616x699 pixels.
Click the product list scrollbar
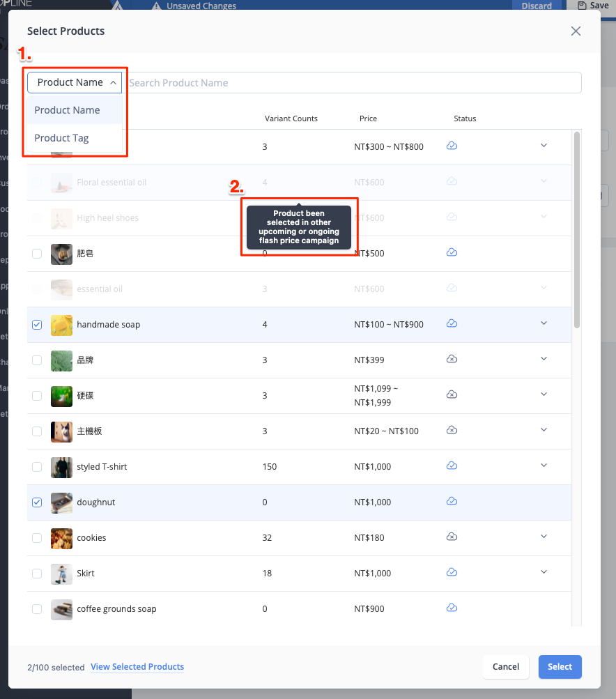(577, 230)
